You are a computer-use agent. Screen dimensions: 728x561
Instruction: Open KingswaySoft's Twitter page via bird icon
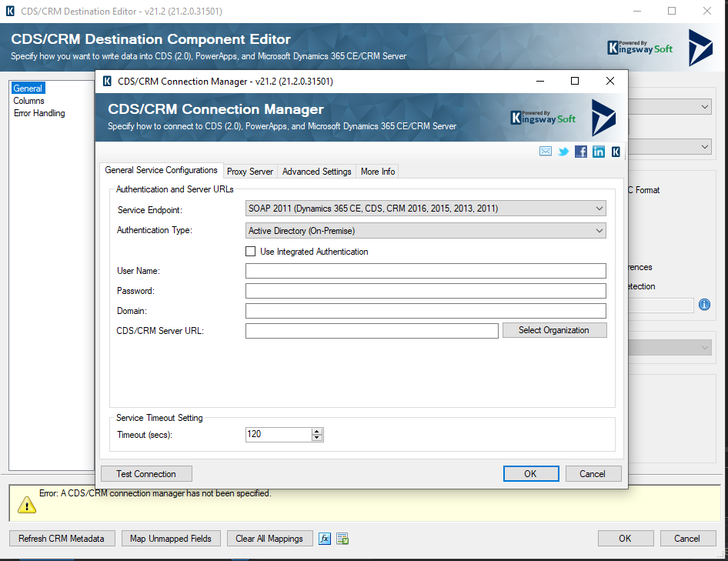click(563, 152)
